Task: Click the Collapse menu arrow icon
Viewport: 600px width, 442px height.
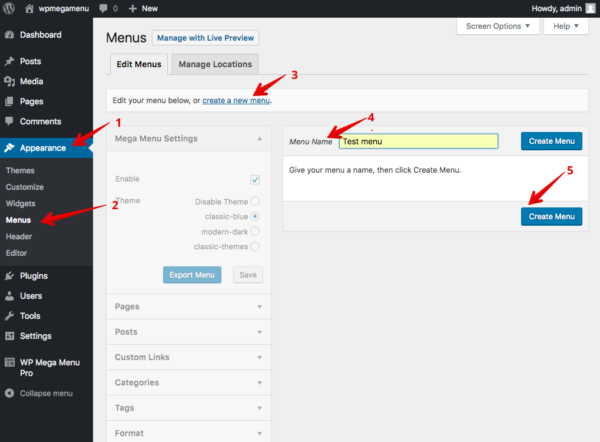Action: (10, 393)
